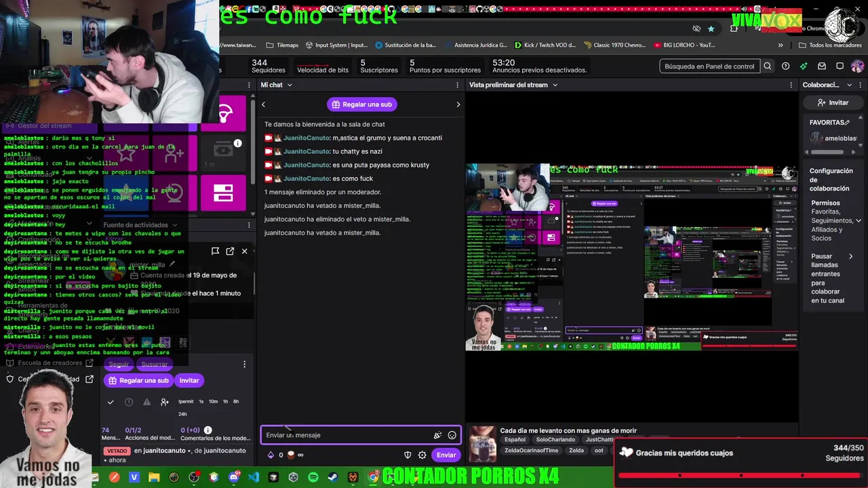Open the Todos los marcadores folder
Screen dimensions: 868x488
click(x=830, y=45)
